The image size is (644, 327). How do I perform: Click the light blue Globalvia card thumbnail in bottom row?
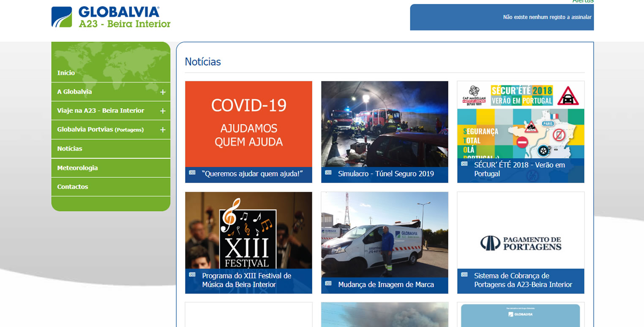[521, 315]
